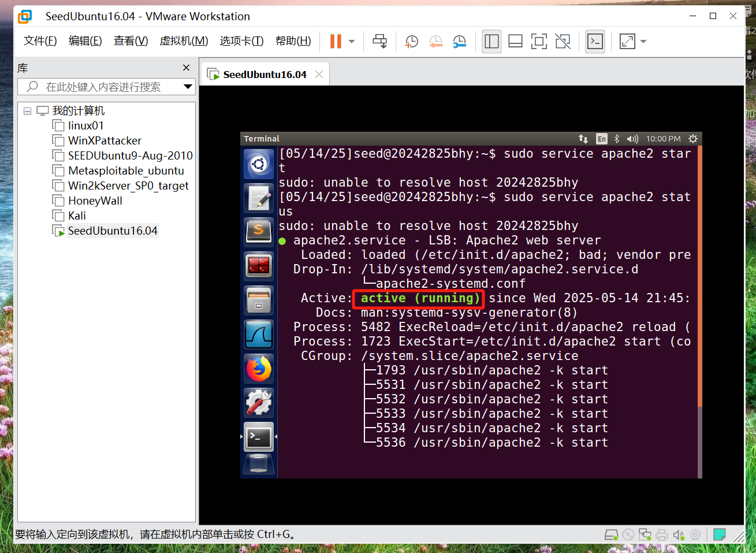Toggle Unity mode toolbar button
The image size is (756, 553).
click(x=563, y=41)
